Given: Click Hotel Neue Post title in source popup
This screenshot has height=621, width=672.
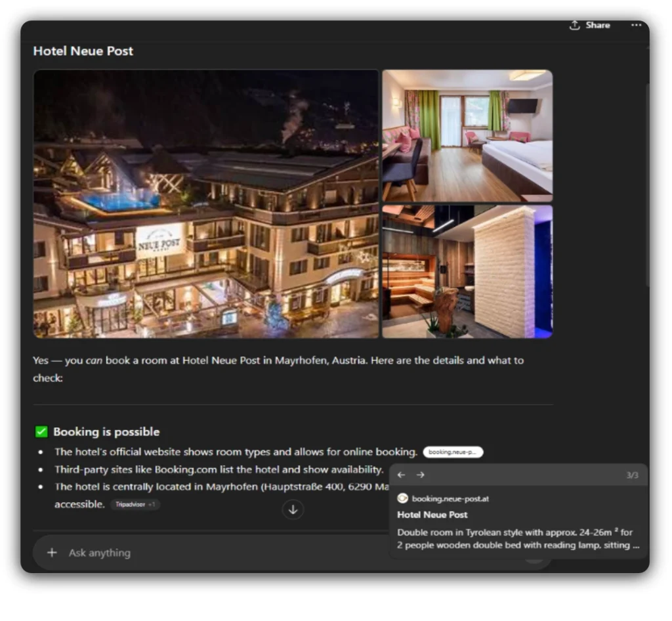Looking at the screenshot, I should (432, 515).
